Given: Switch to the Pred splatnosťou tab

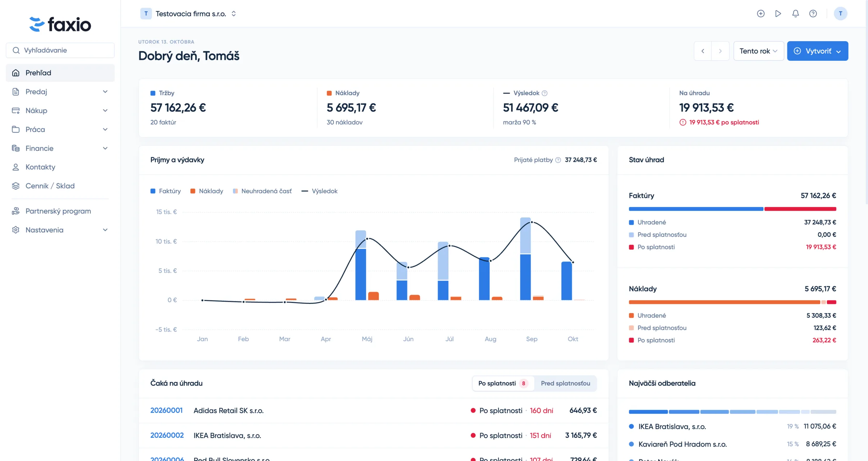Looking at the screenshot, I should point(565,383).
